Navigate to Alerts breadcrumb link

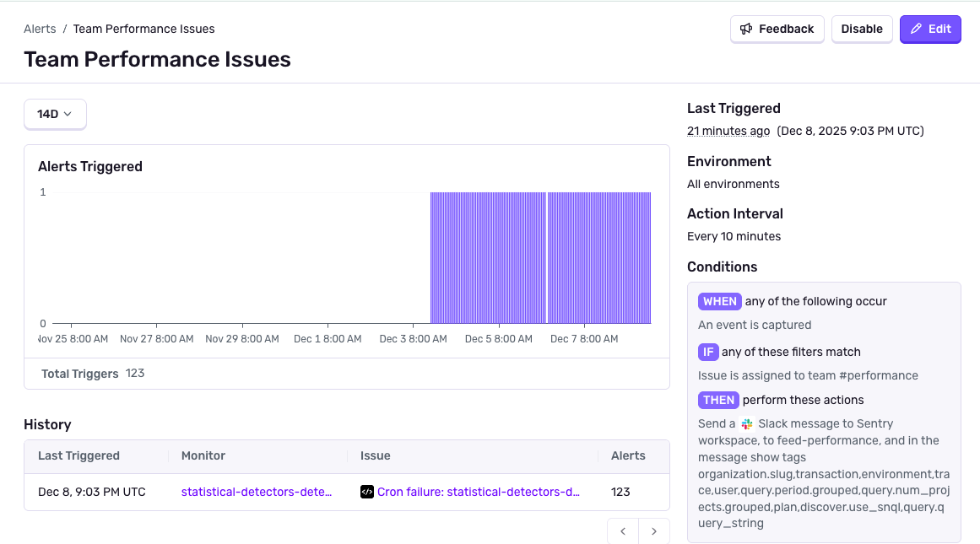coord(40,29)
